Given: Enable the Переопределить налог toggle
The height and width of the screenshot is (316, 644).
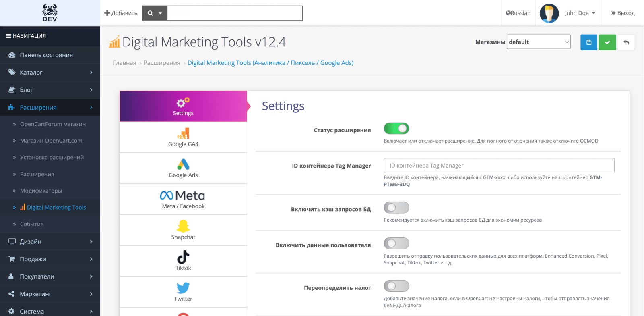Looking at the screenshot, I should pyautogui.click(x=396, y=286).
